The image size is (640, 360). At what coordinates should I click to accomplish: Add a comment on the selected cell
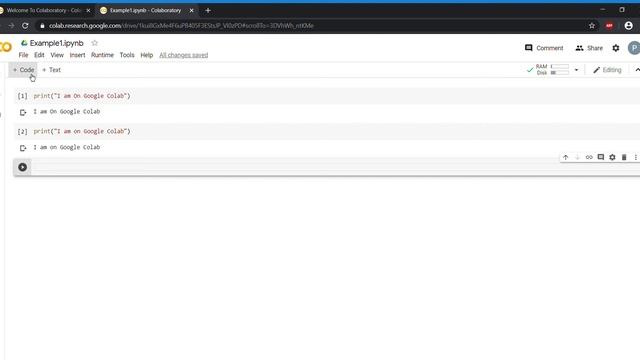click(601, 157)
